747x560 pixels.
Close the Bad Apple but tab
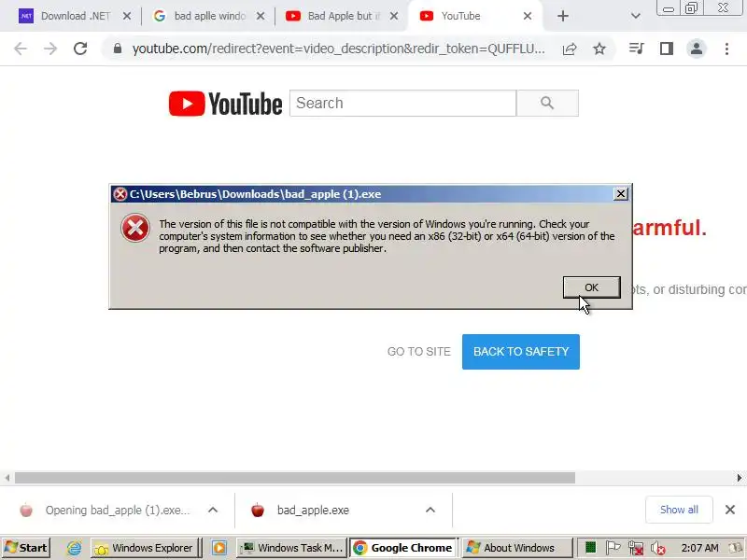(393, 16)
